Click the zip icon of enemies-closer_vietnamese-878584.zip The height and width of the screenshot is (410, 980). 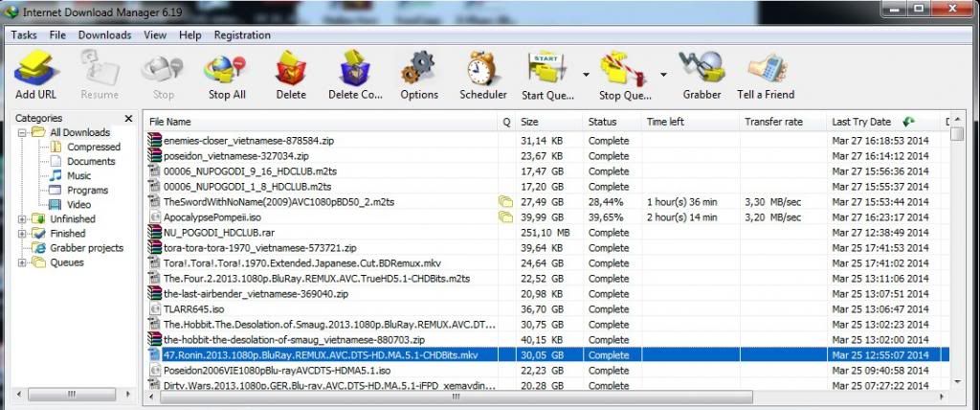(154, 140)
